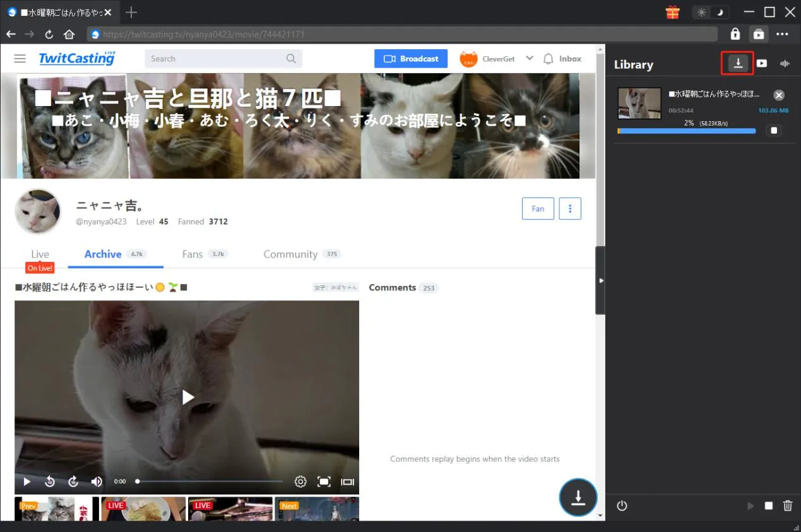Open the Downloading tab in Library
Image resolution: width=801 pixels, height=532 pixels.
[737, 63]
